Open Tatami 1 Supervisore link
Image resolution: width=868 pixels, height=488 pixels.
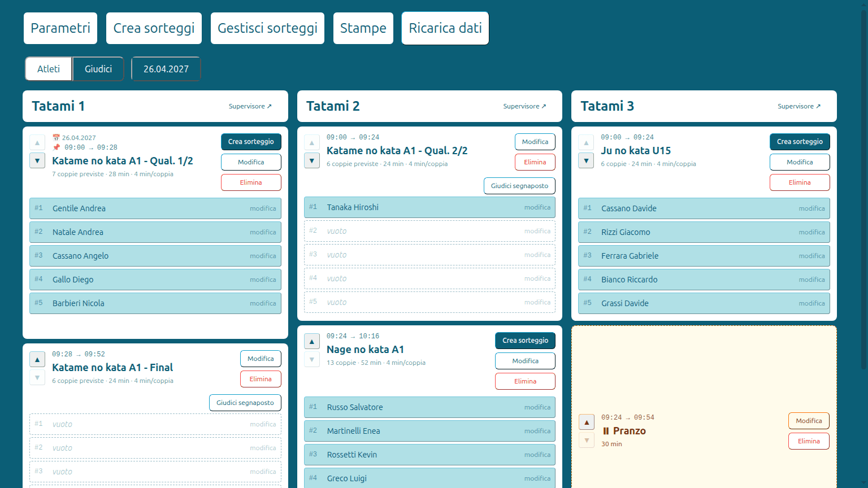point(250,106)
